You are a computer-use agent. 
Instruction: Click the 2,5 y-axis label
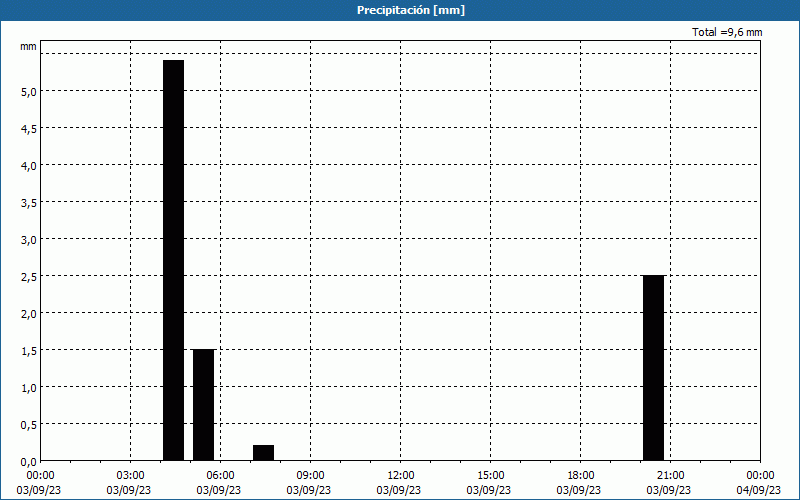(x=29, y=277)
